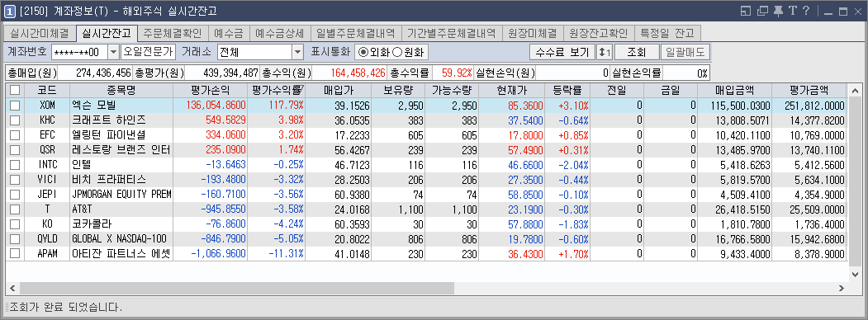Select the 인텔 stock name
Screen dimensions: 868x320
(x=82, y=165)
